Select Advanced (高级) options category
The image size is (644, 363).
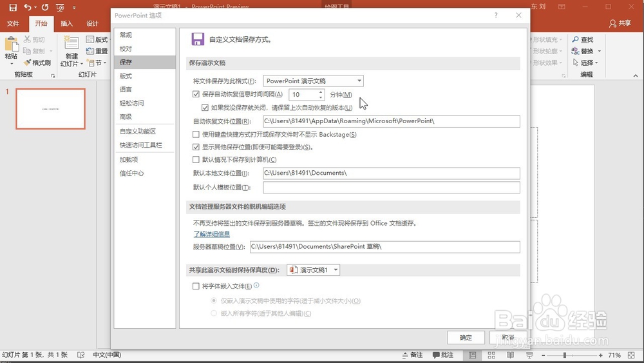click(x=144, y=117)
